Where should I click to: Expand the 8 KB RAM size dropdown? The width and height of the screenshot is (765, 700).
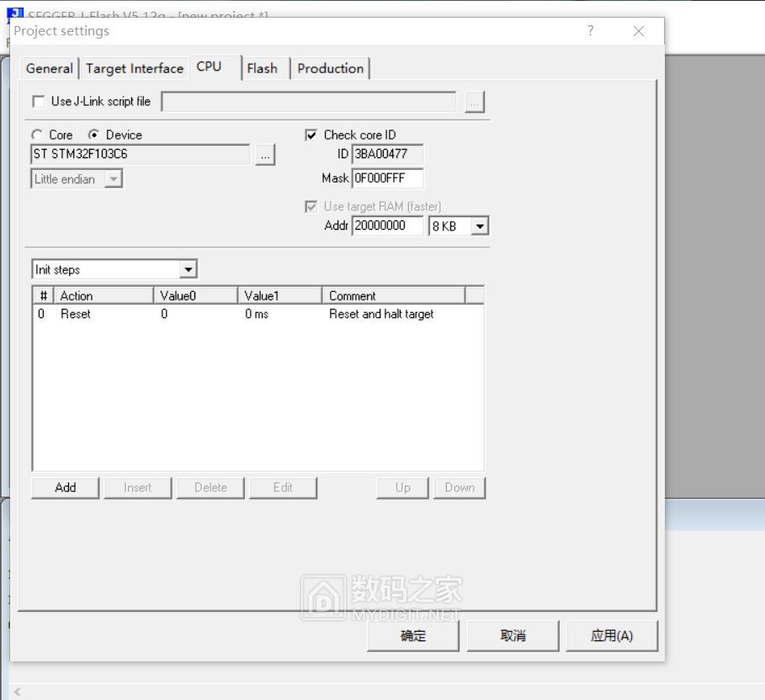pos(480,225)
